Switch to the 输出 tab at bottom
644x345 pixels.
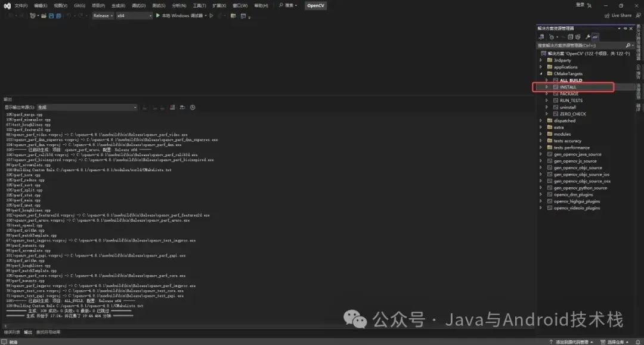point(28,332)
